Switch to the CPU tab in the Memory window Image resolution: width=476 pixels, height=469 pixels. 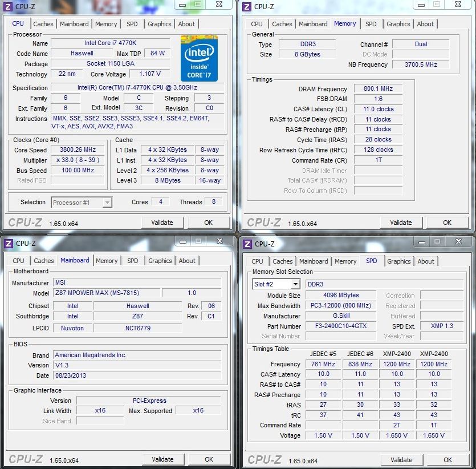point(257,24)
